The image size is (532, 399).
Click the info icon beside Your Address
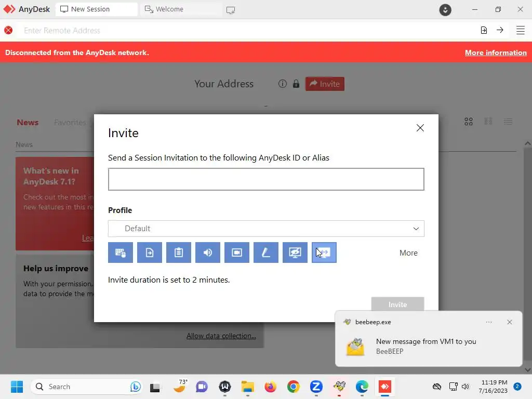click(x=282, y=84)
